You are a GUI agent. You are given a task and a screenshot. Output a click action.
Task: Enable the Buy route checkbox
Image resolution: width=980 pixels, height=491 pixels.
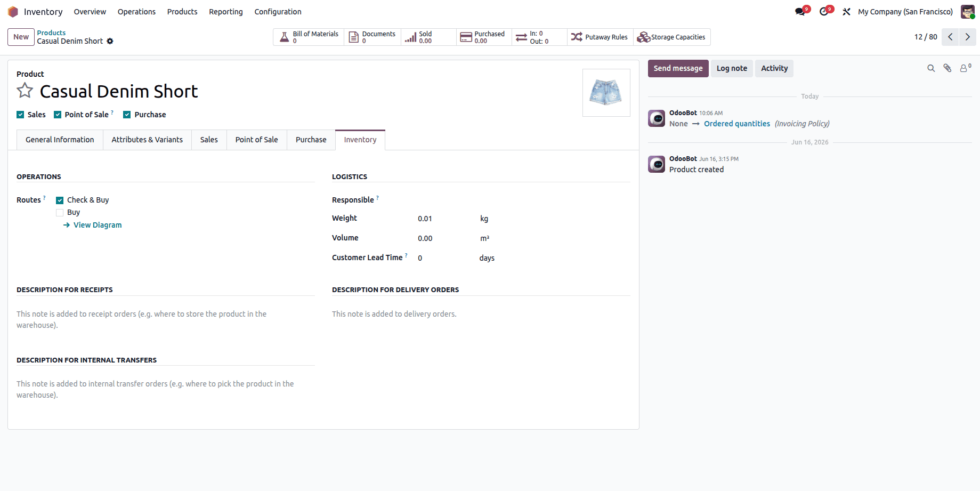(x=60, y=212)
